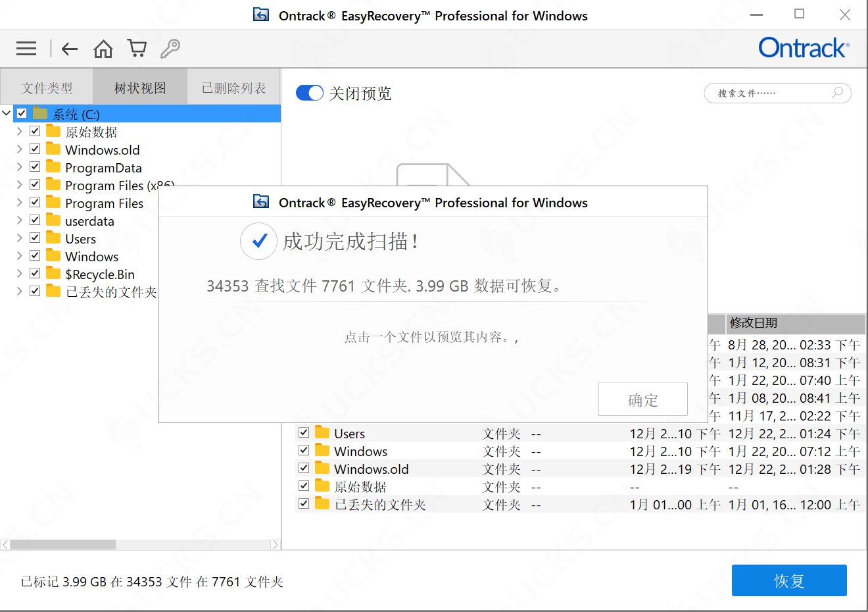
Task: Click the Windows folder icon in file list
Action: point(322,451)
